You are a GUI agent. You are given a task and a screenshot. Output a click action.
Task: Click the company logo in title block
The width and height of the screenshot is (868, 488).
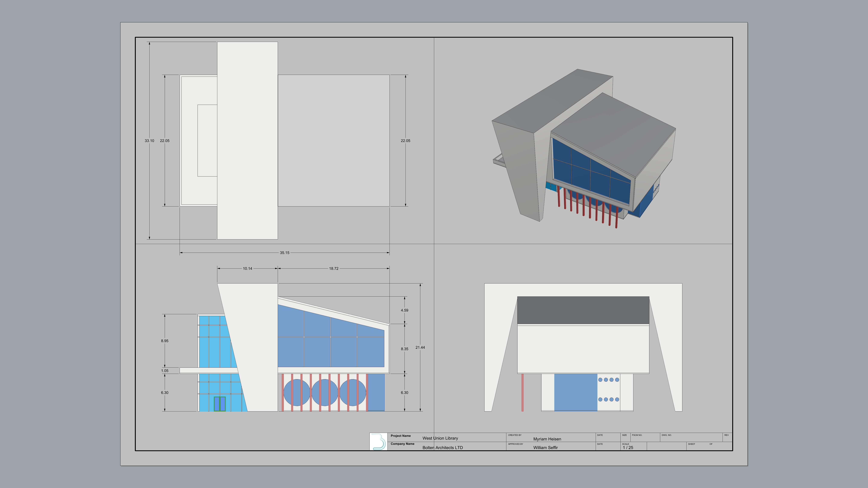[378, 441]
